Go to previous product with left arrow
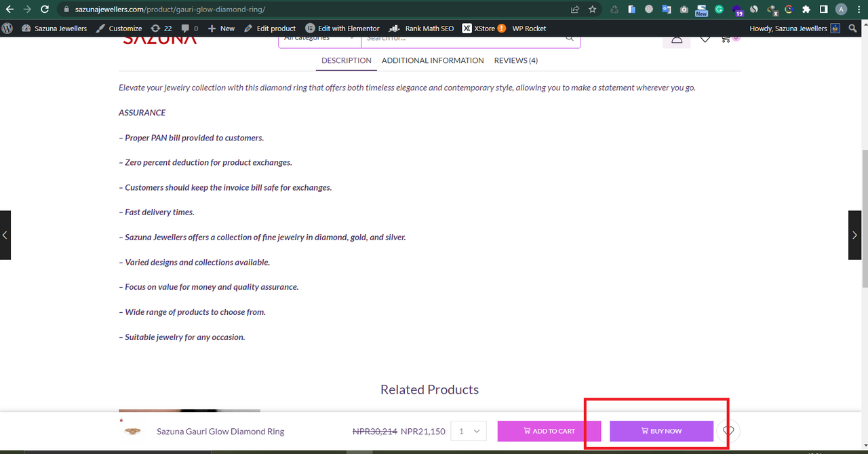The image size is (868, 454). coord(5,235)
